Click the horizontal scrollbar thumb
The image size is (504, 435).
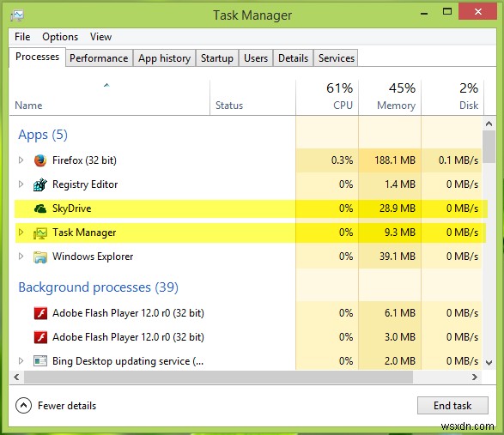click(219, 377)
